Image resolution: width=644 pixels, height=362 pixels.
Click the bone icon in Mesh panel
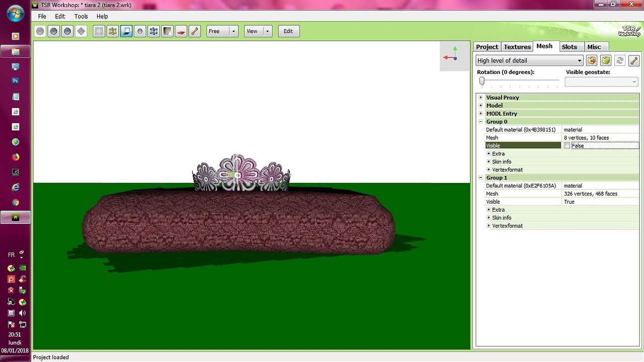[633, 60]
